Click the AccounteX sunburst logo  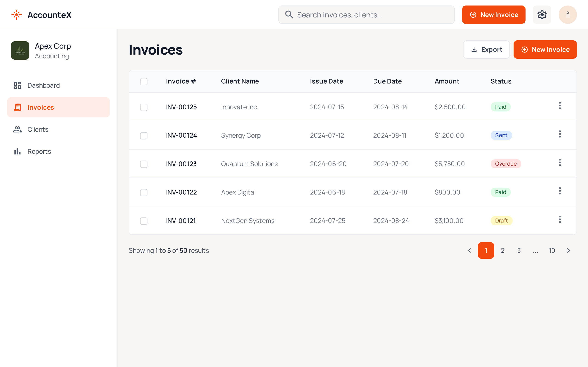click(x=16, y=14)
